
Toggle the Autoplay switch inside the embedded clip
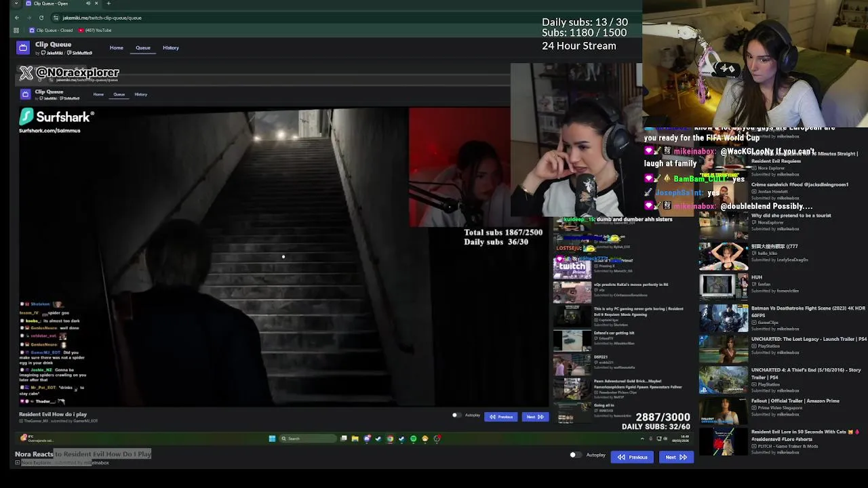point(456,415)
